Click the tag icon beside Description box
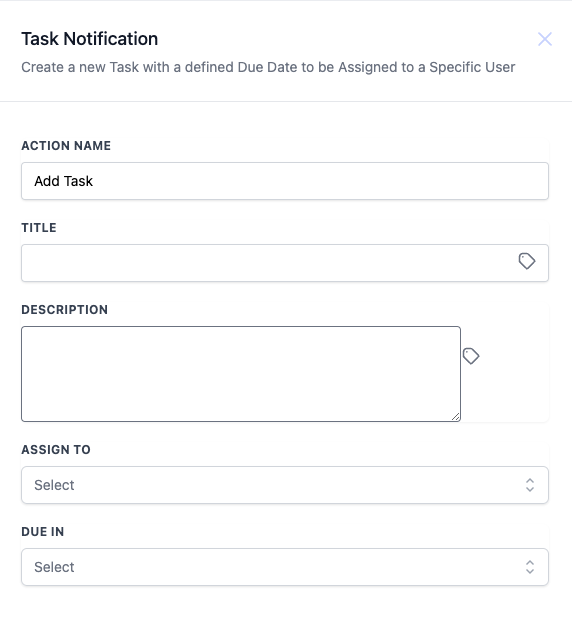 [x=471, y=356]
